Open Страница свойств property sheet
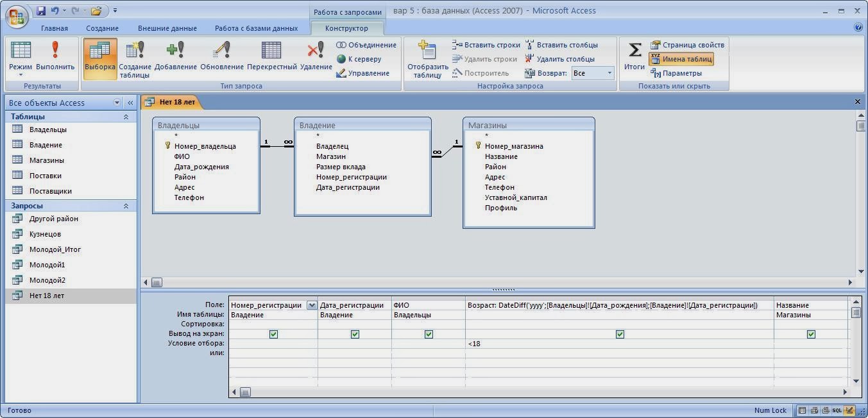 688,45
